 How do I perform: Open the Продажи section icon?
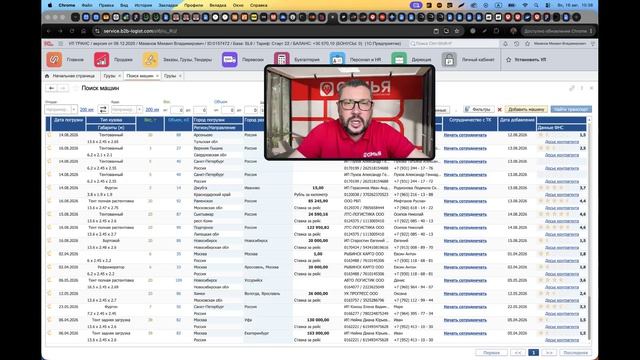[101, 60]
